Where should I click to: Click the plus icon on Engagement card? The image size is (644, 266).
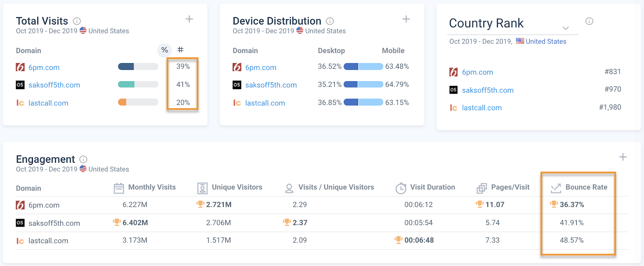(623, 157)
